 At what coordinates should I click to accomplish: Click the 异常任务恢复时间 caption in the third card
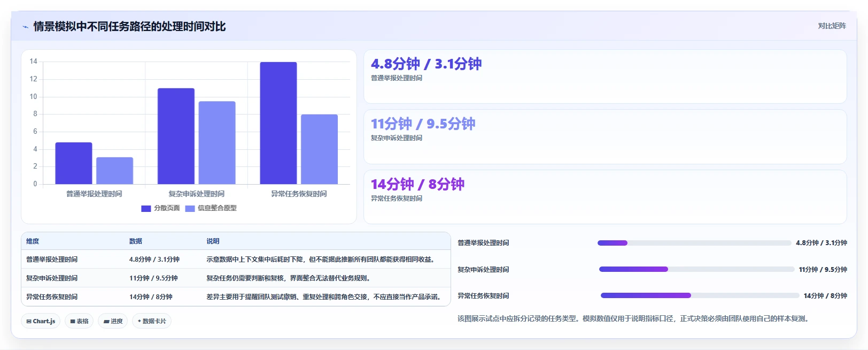click(397, 199)
